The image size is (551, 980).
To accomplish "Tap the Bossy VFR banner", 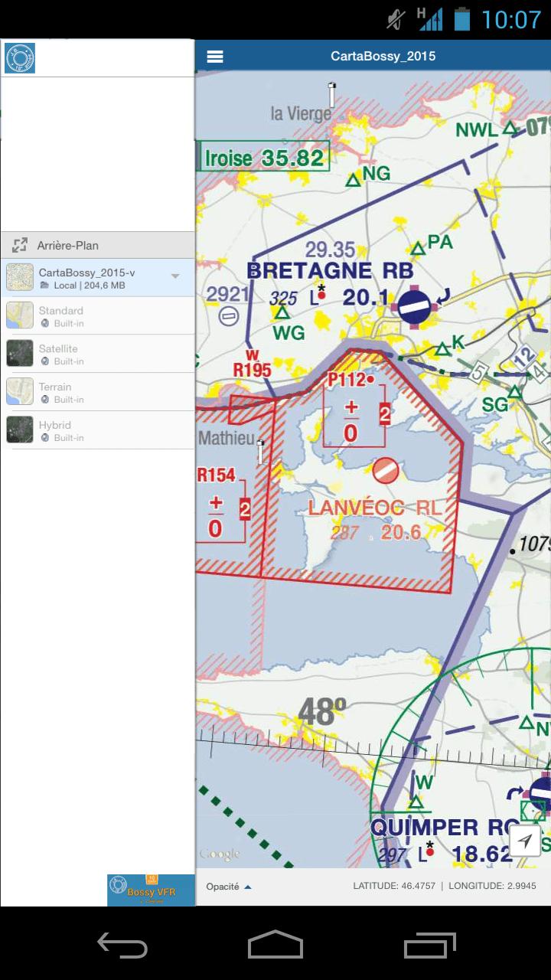I will coord(151,890).
